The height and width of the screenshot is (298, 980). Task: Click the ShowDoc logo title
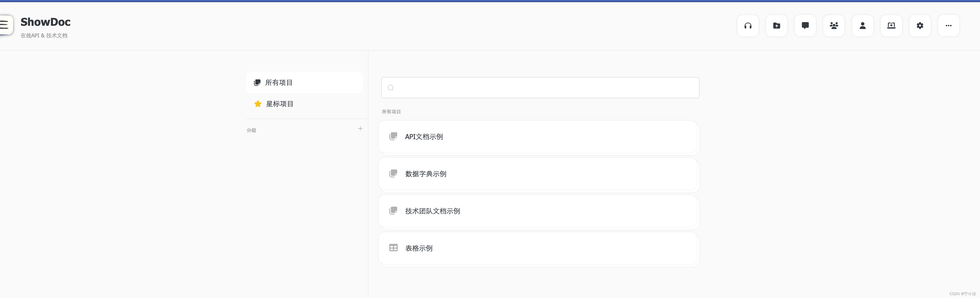click(x=45, y=22)
